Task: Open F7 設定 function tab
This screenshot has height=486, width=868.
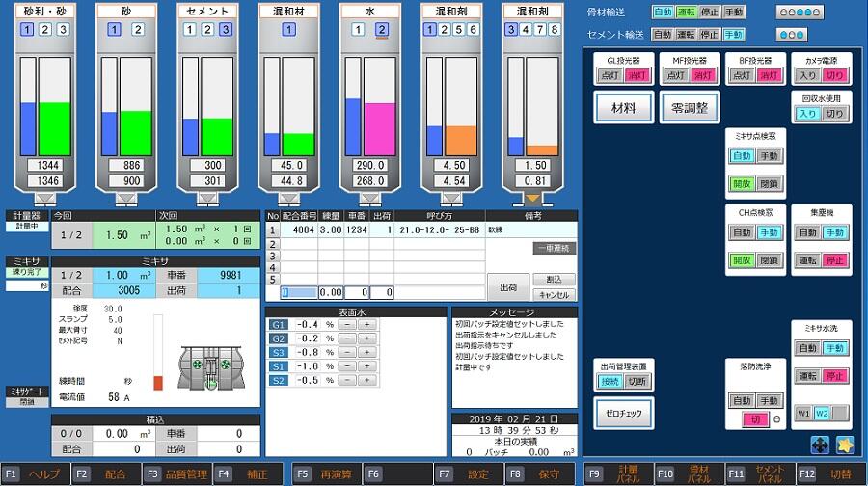Action: [467, 474]
